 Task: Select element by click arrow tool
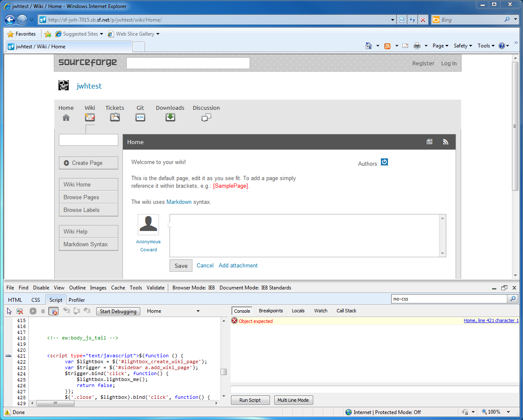pos(9,311)
